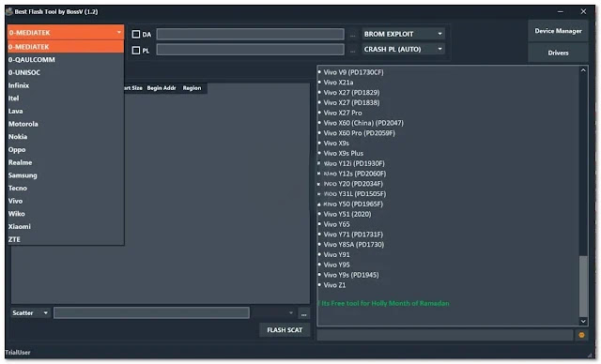Click Vivo Y85A (PD1730) entry
Screen dimensions: 601x364
354,245
